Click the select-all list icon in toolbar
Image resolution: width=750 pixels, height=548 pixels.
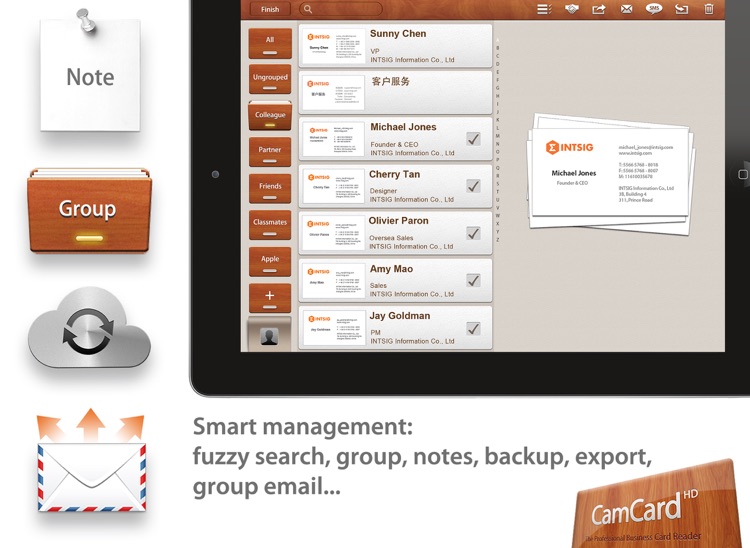tap(544, 9)
